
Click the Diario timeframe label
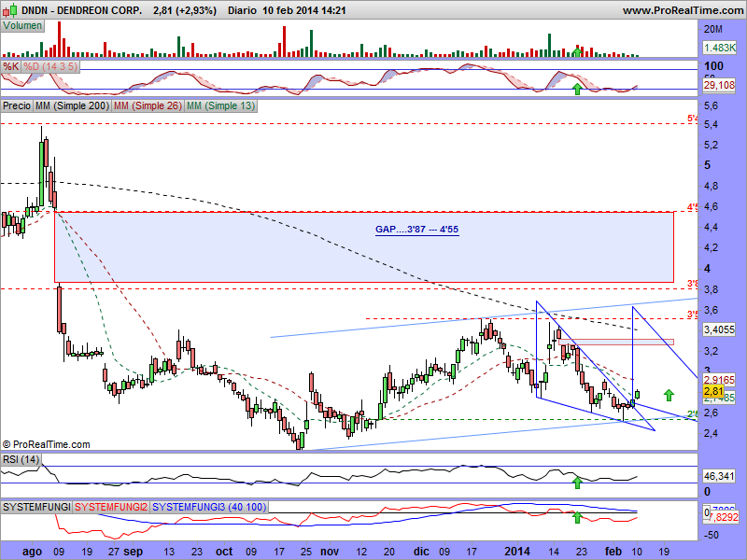[x=242, y=10]
